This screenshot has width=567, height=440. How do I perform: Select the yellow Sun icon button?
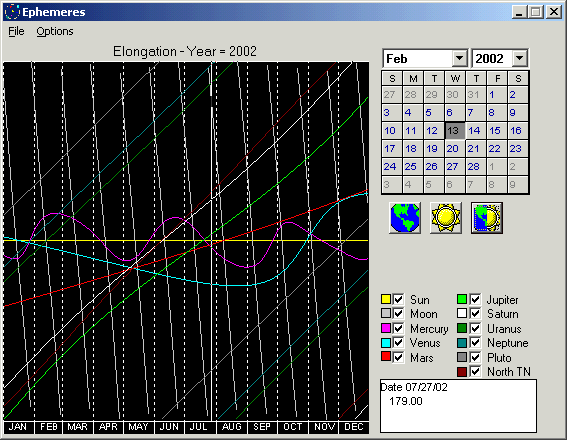[446, 218]
